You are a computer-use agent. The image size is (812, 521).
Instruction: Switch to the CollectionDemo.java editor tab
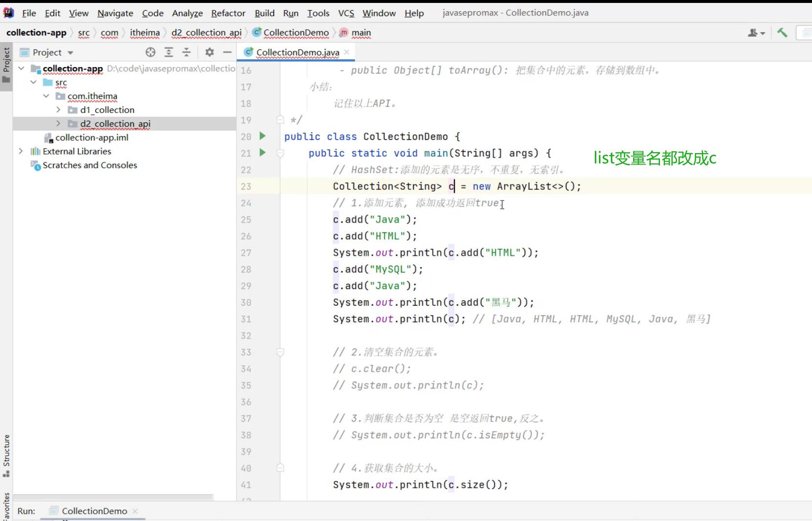pyautogui.click(x=297, y=52)
